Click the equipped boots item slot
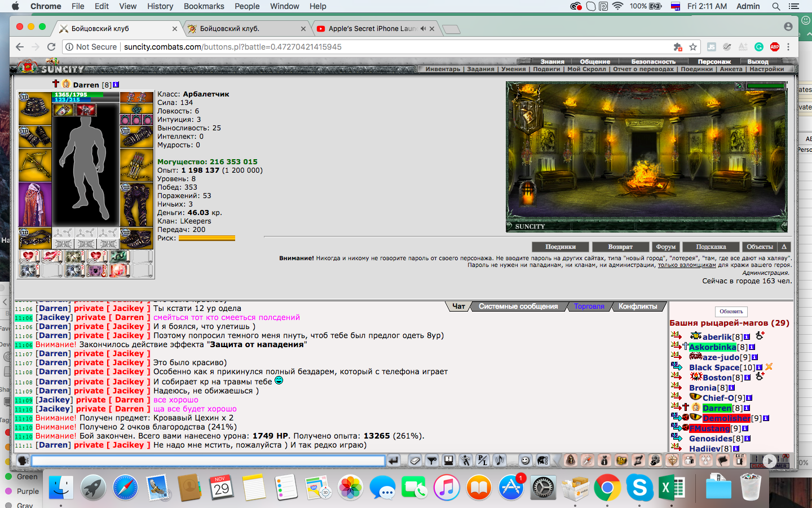 136,238
